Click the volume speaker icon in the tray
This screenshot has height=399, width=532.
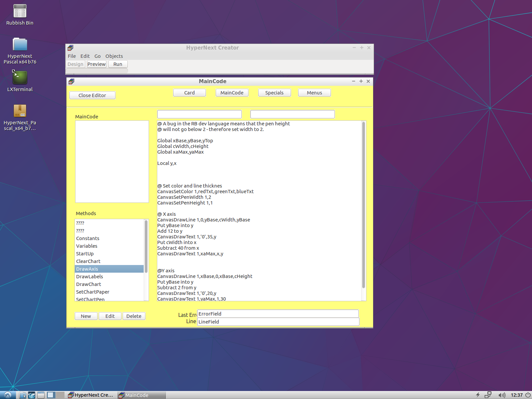point(501,395)
